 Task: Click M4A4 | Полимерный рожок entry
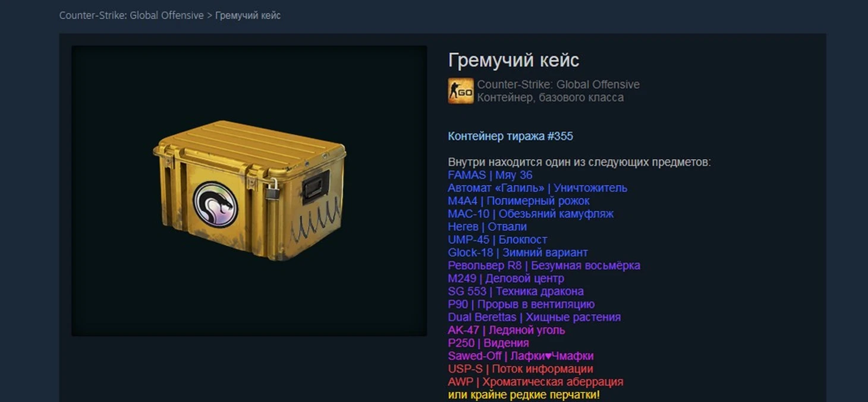coord(518,201)
